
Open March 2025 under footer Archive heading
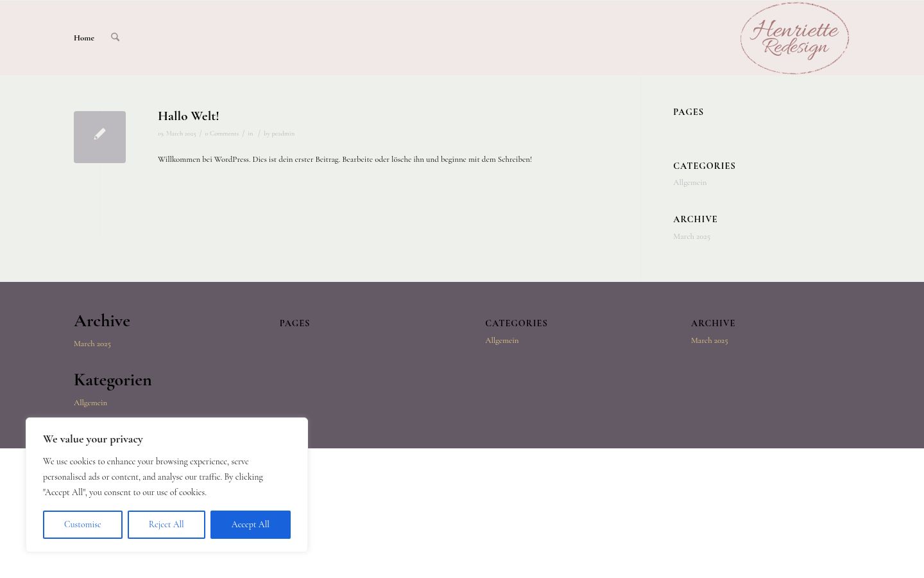click(92, 344)
